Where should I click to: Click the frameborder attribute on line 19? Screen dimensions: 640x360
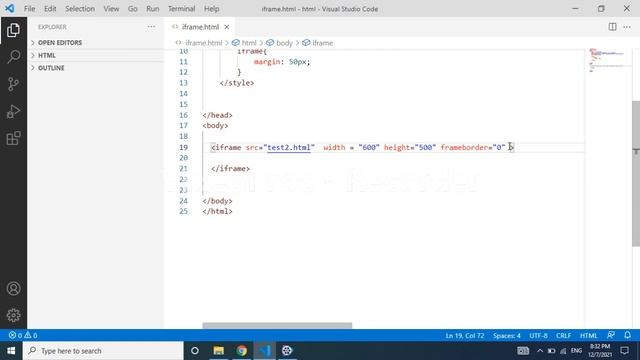pyautogui.click(x=464, y=147)
